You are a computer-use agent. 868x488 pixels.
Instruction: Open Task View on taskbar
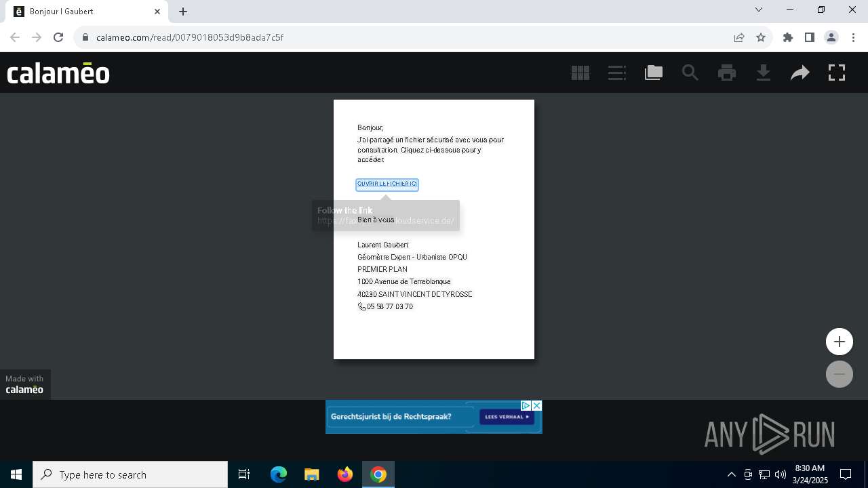click(x=244, y=474)
